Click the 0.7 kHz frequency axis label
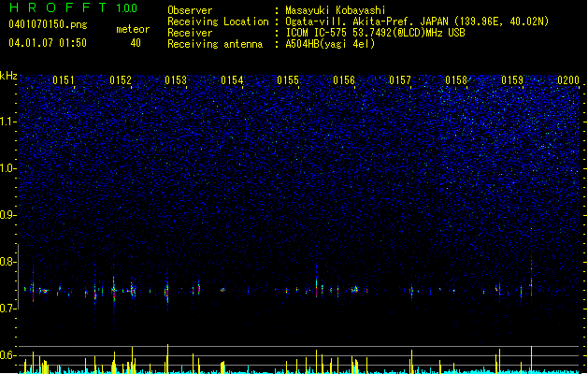588x374 pixels. coord(8,309)
